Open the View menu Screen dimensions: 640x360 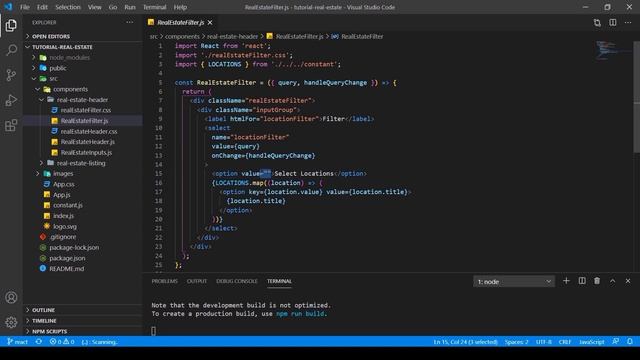tap(95, 7)
